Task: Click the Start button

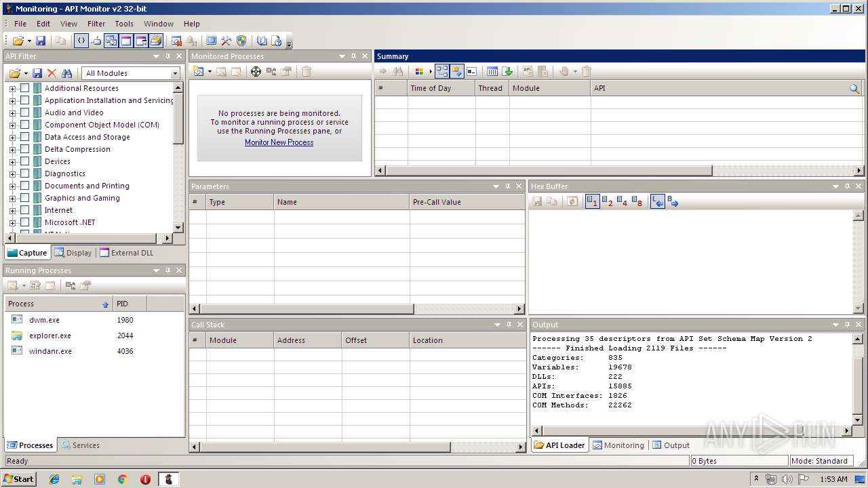Action: pyautogui.click(x=18, y=479)
